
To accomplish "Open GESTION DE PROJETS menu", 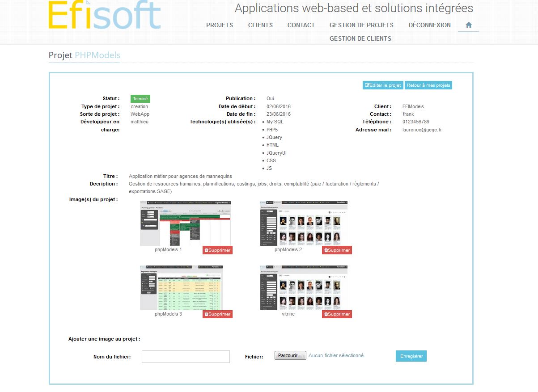I will pyautogui.click(x=361, y=25).
